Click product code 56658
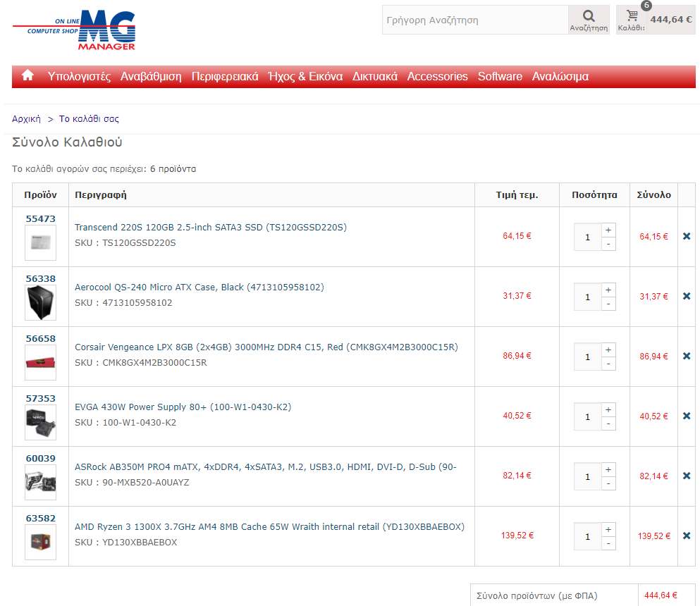700x606 pixels. click(x=41, y=338)
